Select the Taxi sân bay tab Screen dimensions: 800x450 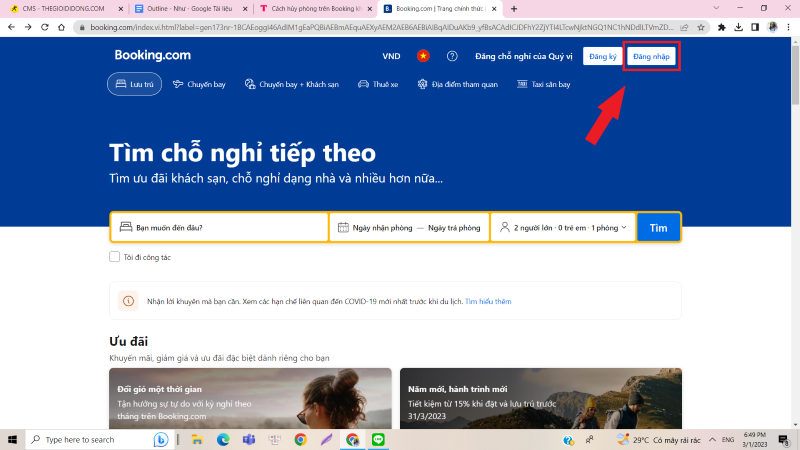tap(544, 84)
